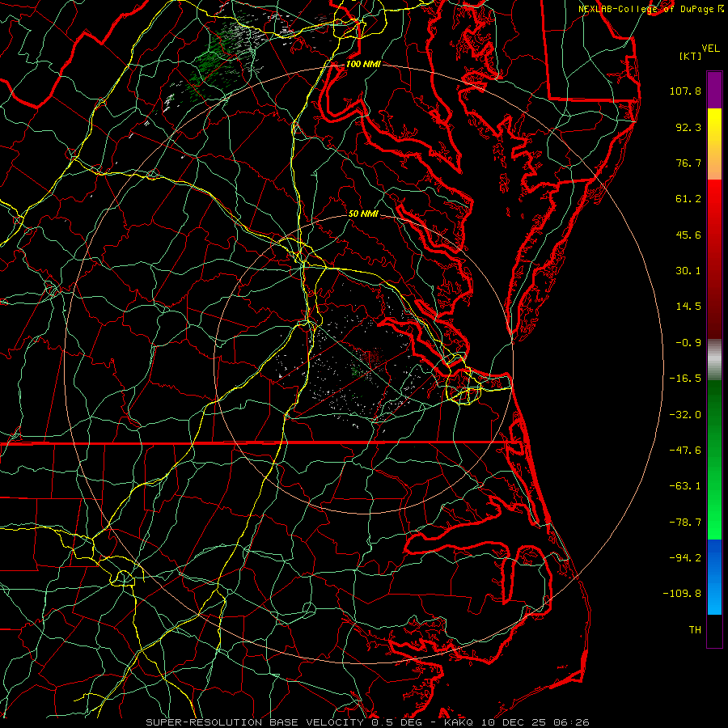
Task: Click the green velocity echoes in northwest corner
Action: (x=214, y=62)
